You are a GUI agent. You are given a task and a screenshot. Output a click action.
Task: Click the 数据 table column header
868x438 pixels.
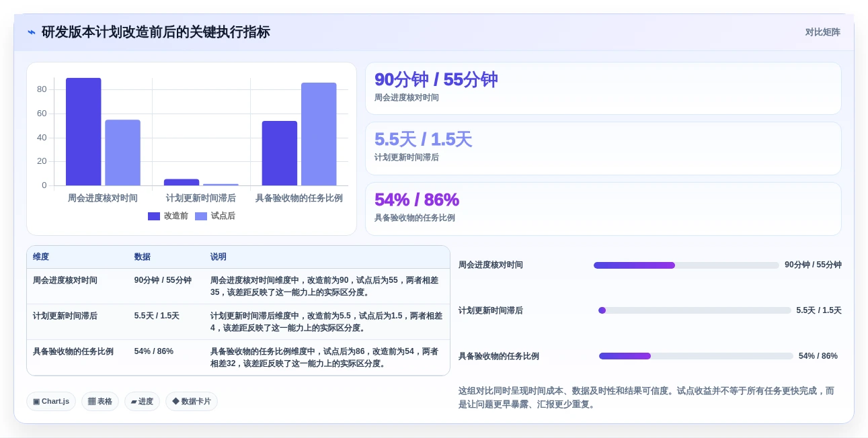click(x=143, y=257)
